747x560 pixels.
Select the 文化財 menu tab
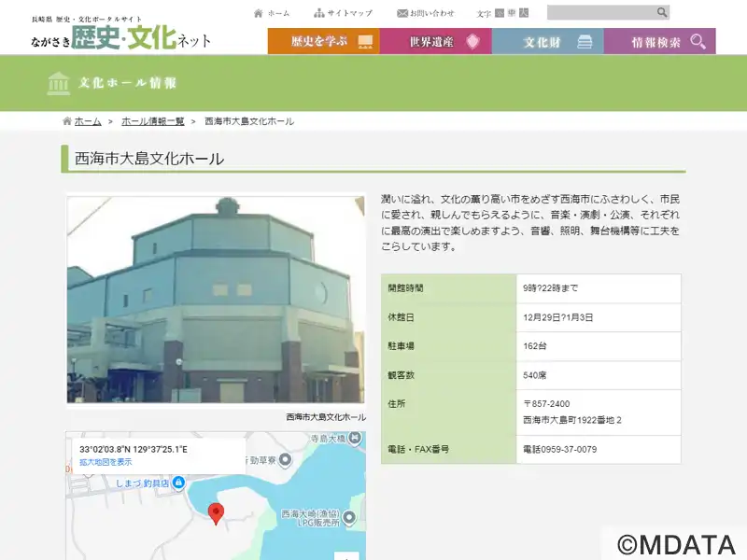(x=547, y=41)
